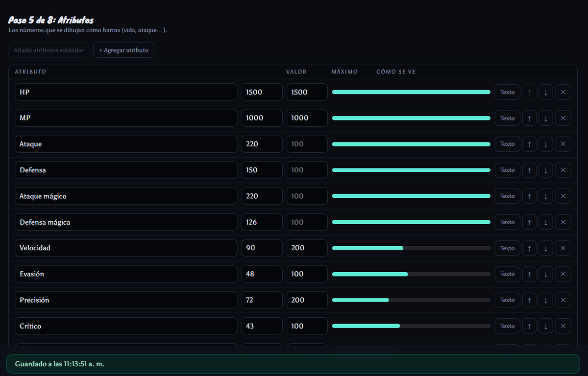Move Defensa mágica row down
This screenshot has width=588, height=376.
(546, 222)
